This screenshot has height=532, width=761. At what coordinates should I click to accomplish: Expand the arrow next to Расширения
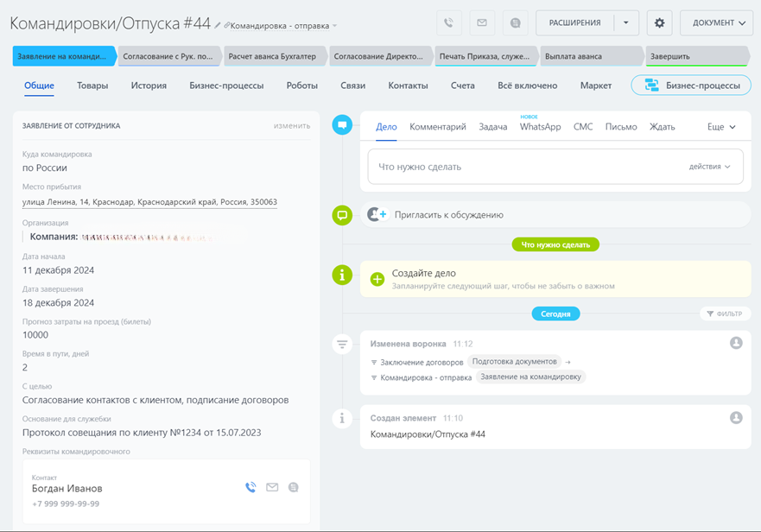(x=626, y=23)
